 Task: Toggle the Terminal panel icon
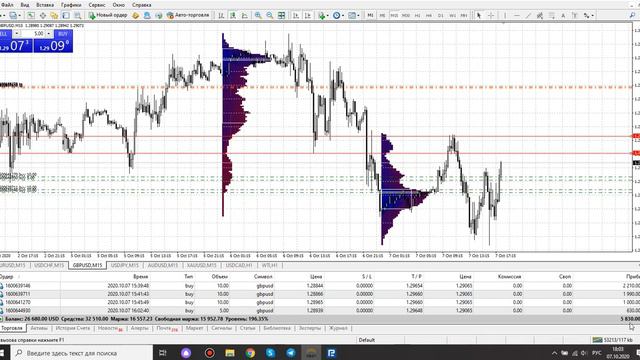tap(66, 16)
